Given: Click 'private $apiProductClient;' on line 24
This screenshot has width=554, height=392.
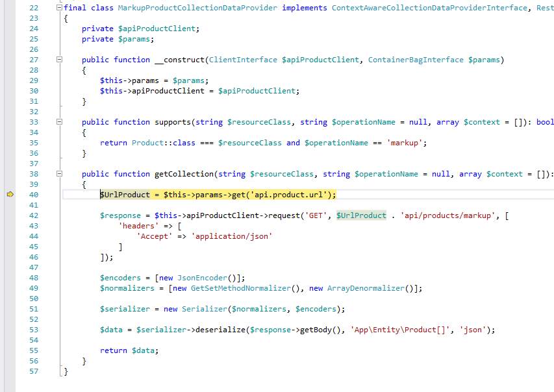Looking at the screenshot, I should 141,29.
